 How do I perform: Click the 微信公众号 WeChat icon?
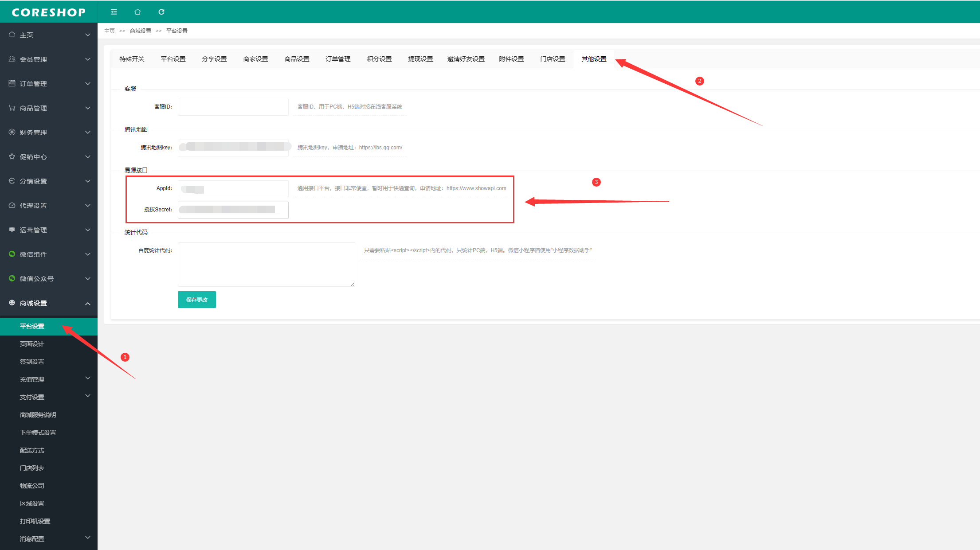(12, 278)
